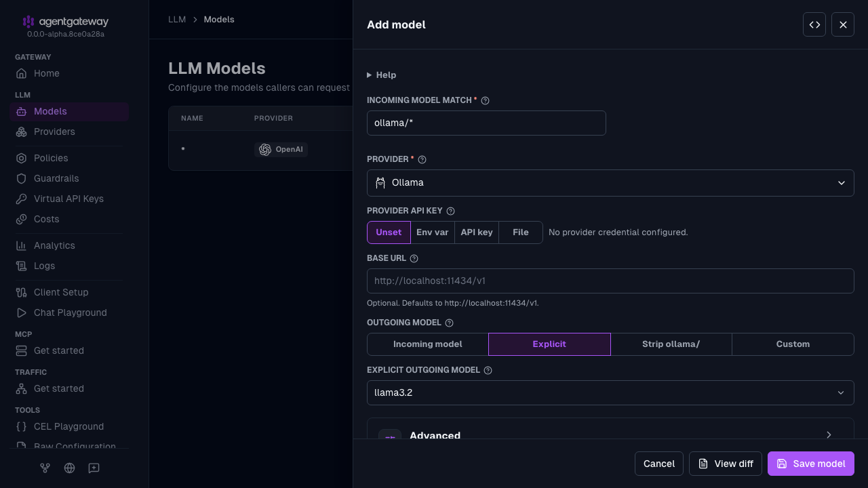Click help icon beside Base URL
The image size is (868, 488).
pos(414,258)
